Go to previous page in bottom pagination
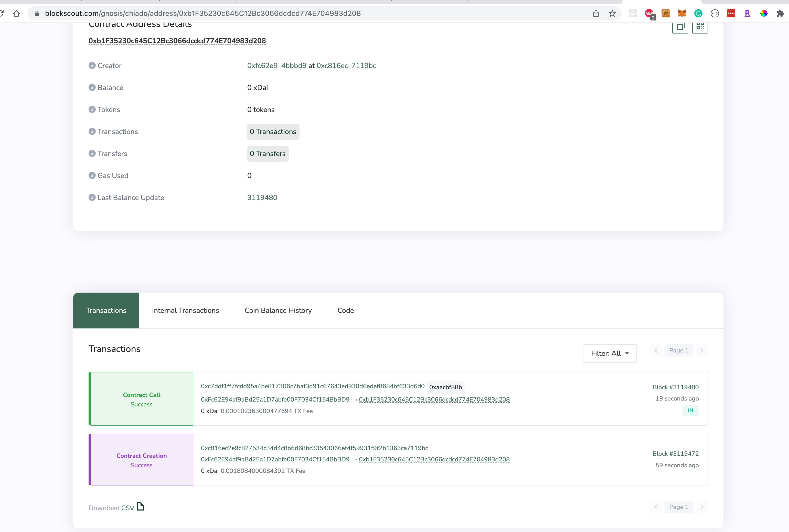 coord(656,507)
